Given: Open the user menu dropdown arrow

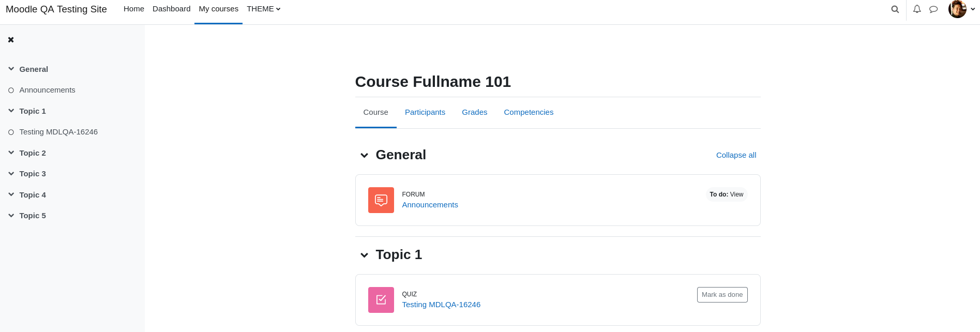Looking at the screenshot, I should (973, 9).
